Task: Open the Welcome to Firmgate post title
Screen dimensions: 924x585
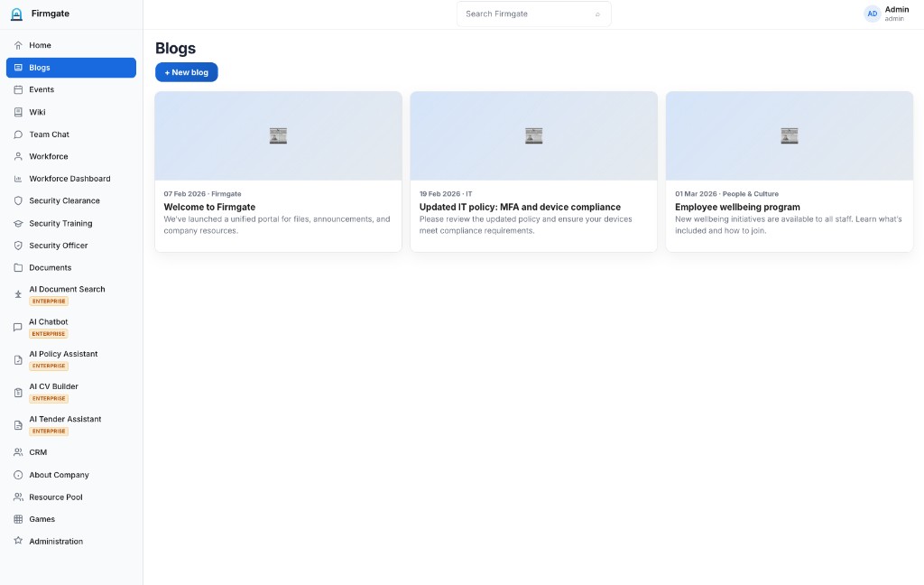Action: 209,207
